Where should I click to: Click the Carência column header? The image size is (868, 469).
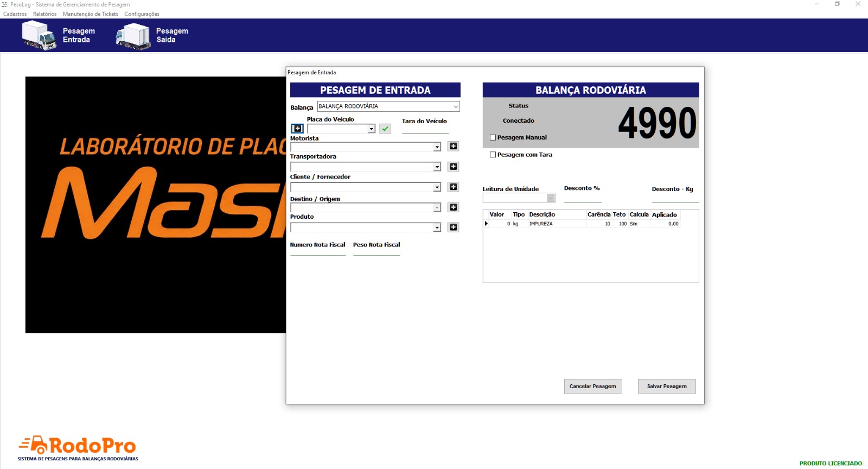coord(599,214)
